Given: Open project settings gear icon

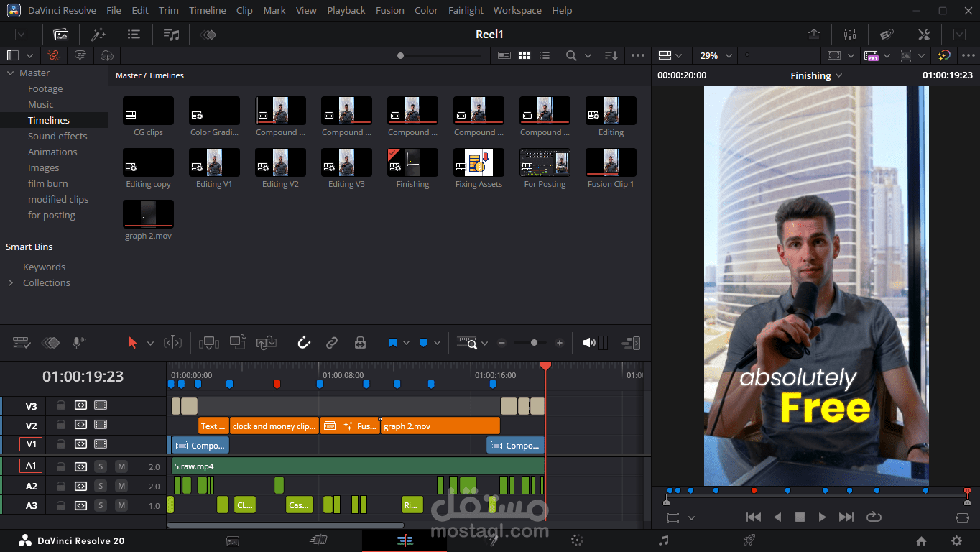Looking at the screenshot, I should [956, 541].
